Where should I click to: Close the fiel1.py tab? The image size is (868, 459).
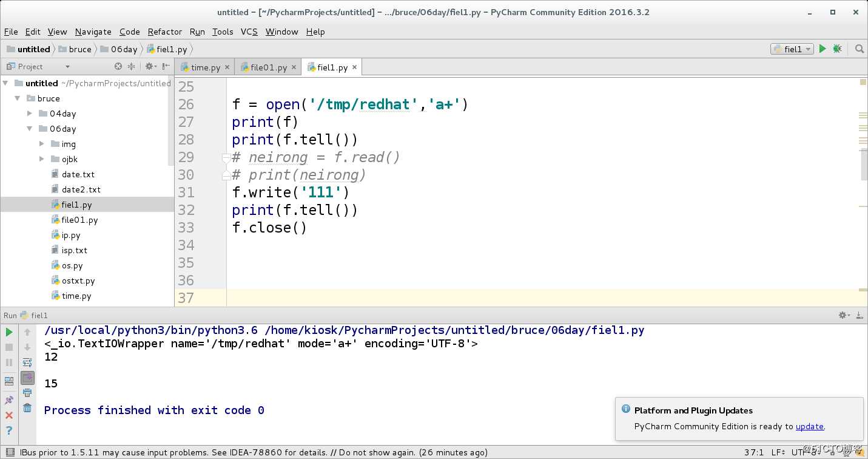click(x=355, y=67)
